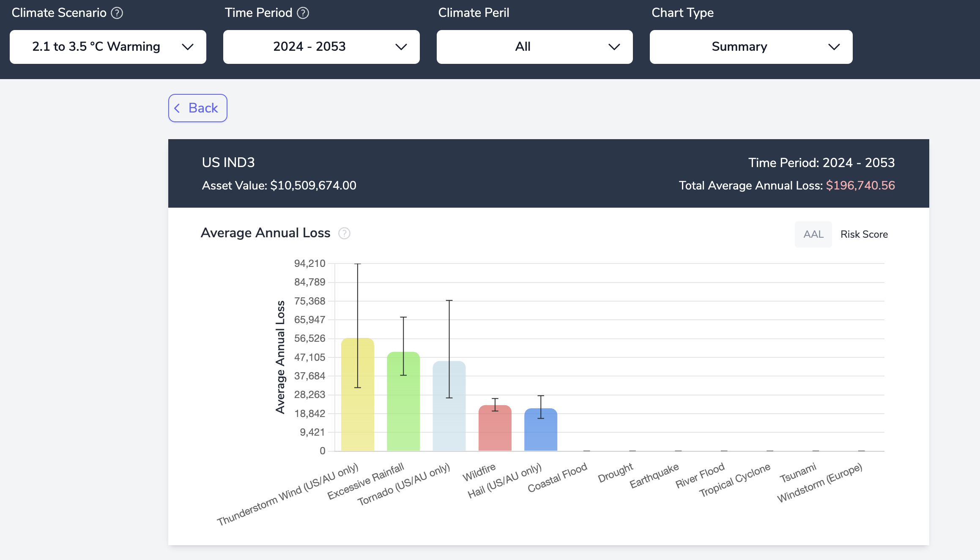The image size is (980, 560).
Task: Switch to Risk Score view
Action: (x=864, y=234)
